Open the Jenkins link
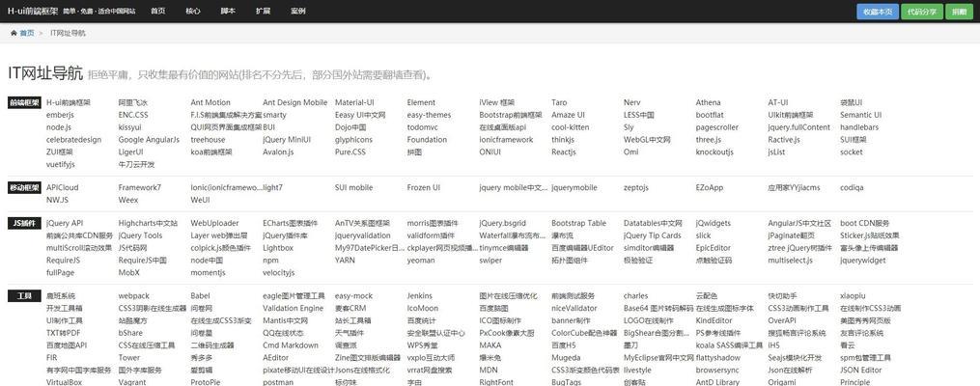 point(419,296)
